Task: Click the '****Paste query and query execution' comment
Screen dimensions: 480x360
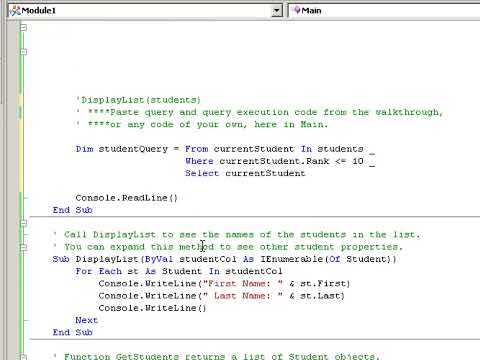Action: [x=259, y=112]
